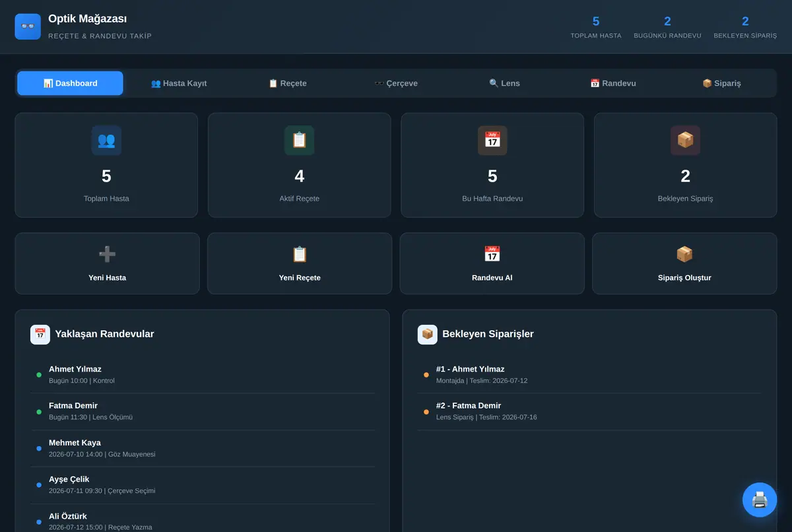This screenshot has height=532, width=792.
Task: Click the calendar icon beside Yaklaşan Randevular
Action: (x=40, y=334)
